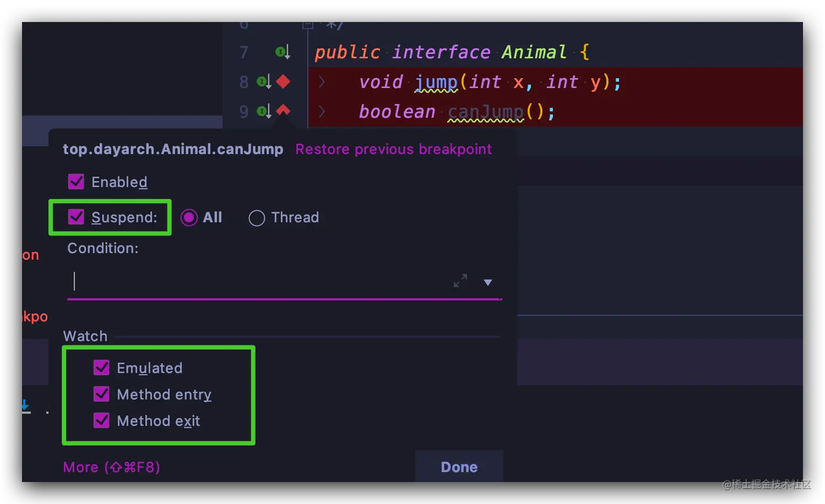Viewport: 825px width, 504px height.
Task: Click the boolean return type keyword
Action: tap(397, 112)
